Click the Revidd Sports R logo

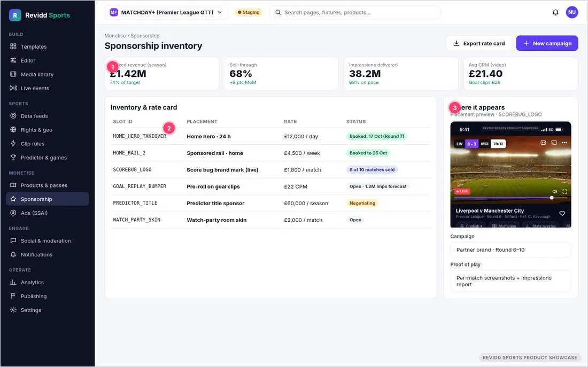15,15
